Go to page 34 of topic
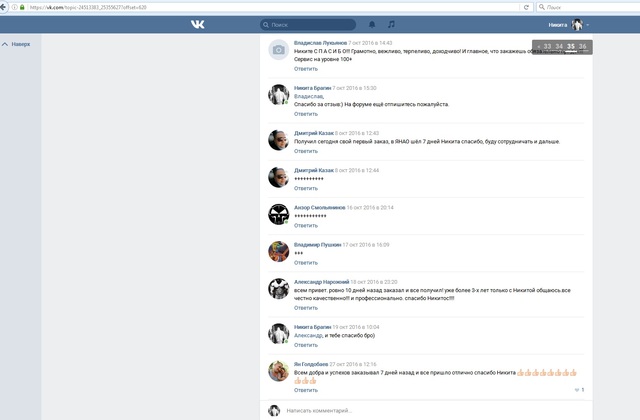Image resolution: width=640 pixels, height=420 pixels. pyautogui.click(x=558, y=46)
